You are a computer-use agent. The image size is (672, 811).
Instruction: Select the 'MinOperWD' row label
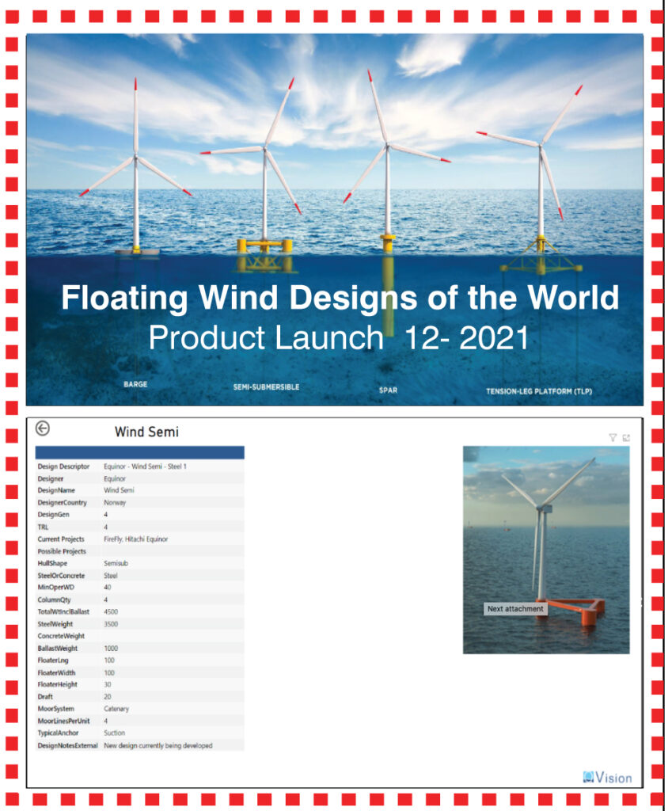[56, 588]
